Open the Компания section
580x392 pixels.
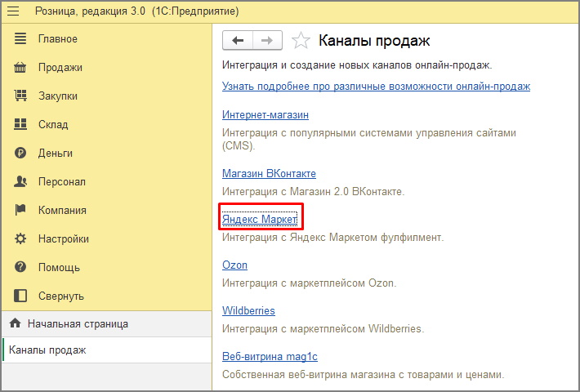[62, 210]
